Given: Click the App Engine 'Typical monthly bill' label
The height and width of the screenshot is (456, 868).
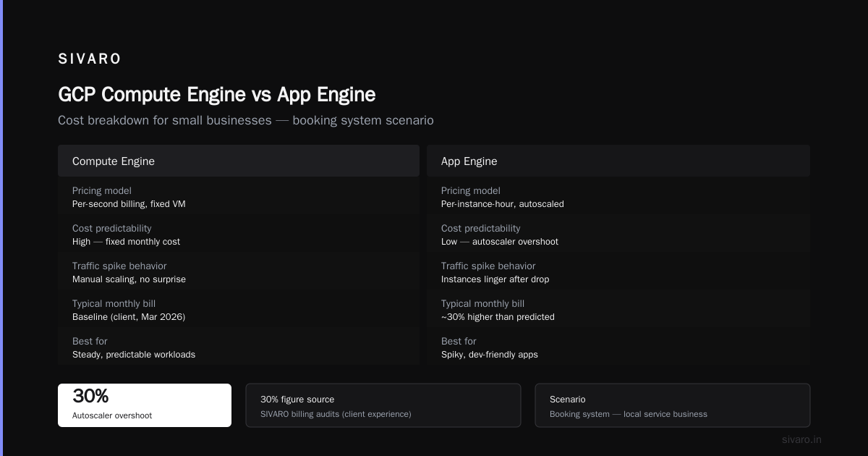Looking at the screenshot, I should pos(483,304).
